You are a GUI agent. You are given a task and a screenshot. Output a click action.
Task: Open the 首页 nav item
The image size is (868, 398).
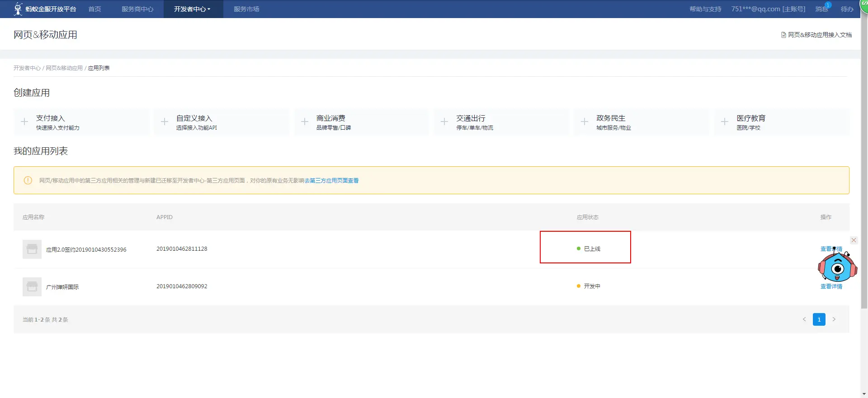(x=94, y=9)
